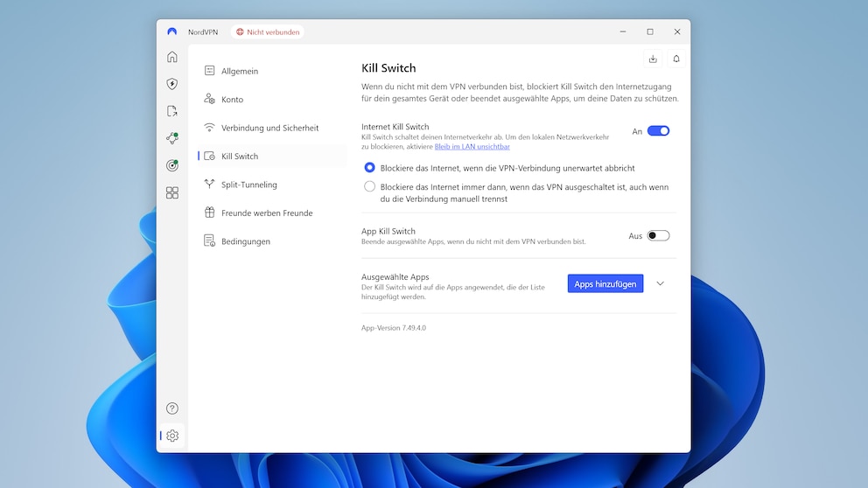Click the App Kill Switch label
Viewport: 868px width, 488px height.
click(x=388, y=231)
